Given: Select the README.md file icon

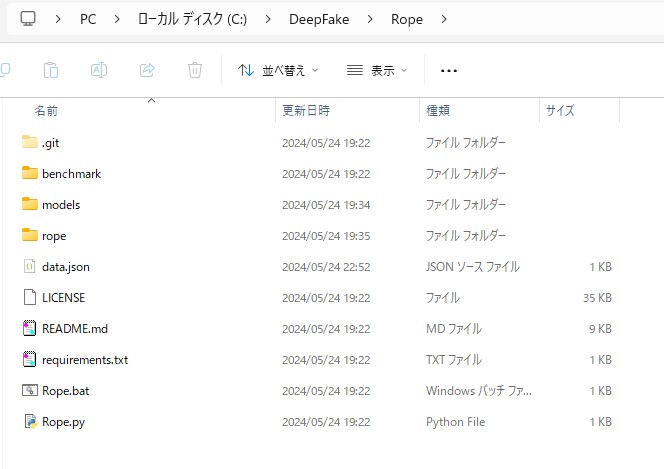Looking at the screenshot, I should click(29, 329).
